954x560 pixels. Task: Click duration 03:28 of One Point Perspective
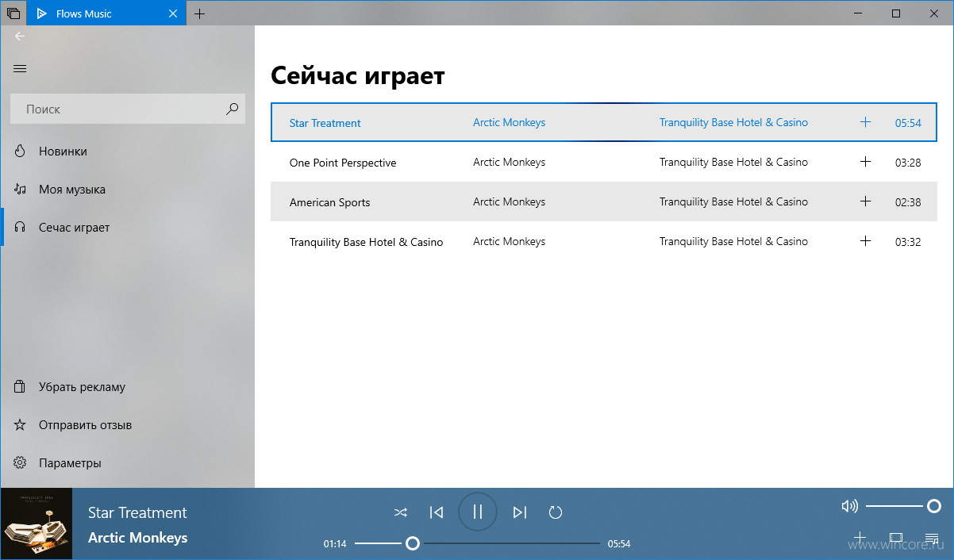908,163
